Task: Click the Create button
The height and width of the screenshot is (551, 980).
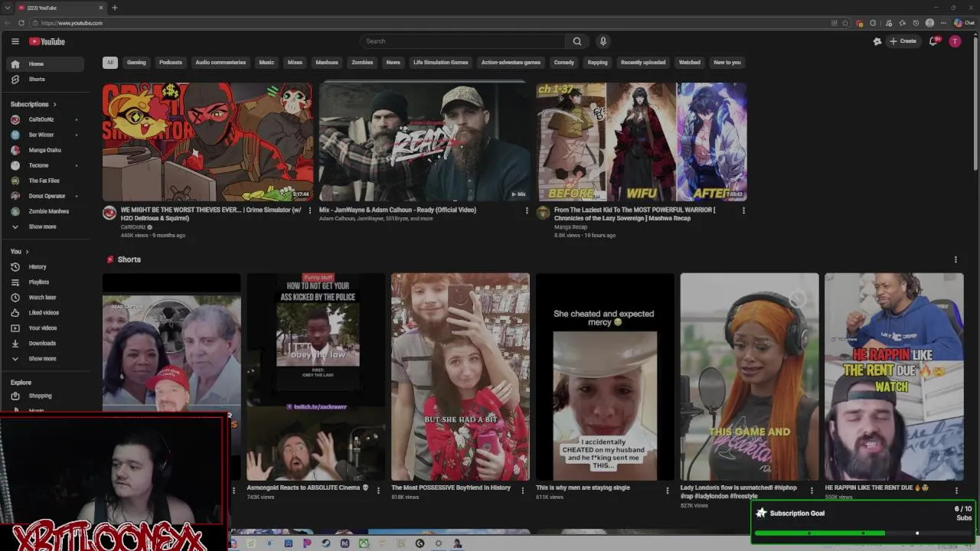Action: tap(903, 41)
